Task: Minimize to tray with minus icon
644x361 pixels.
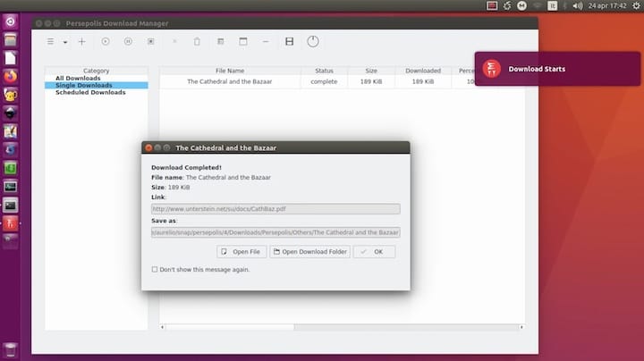Action: click(x=266, y=41)
